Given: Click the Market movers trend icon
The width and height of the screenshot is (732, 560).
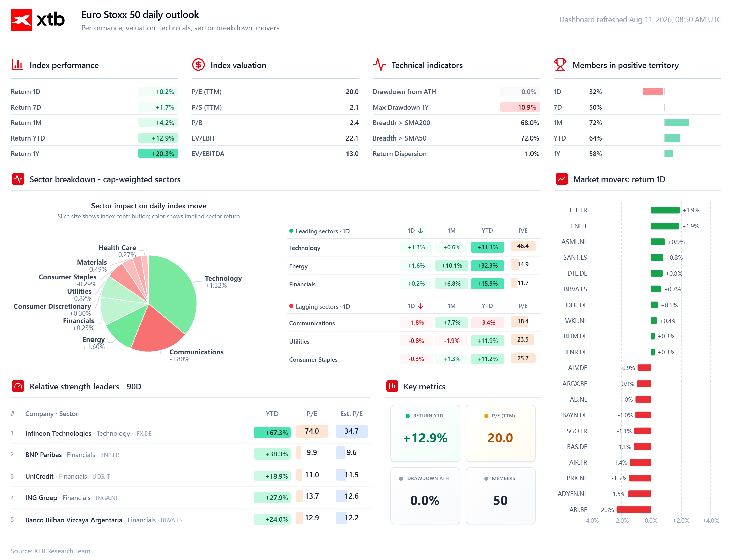Looking at the screenshot, I should pyautogui.click(x=562, y=179).
